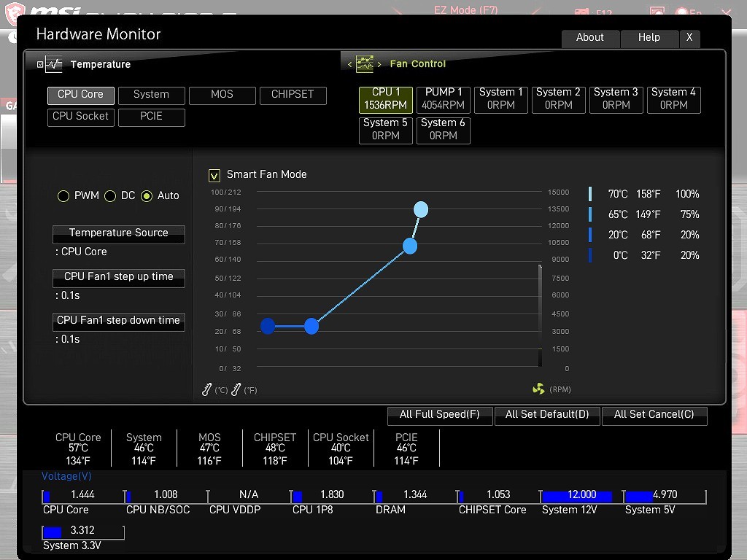Switch to the MOS temperature tab
747x560 pixels.
point(222,95)
